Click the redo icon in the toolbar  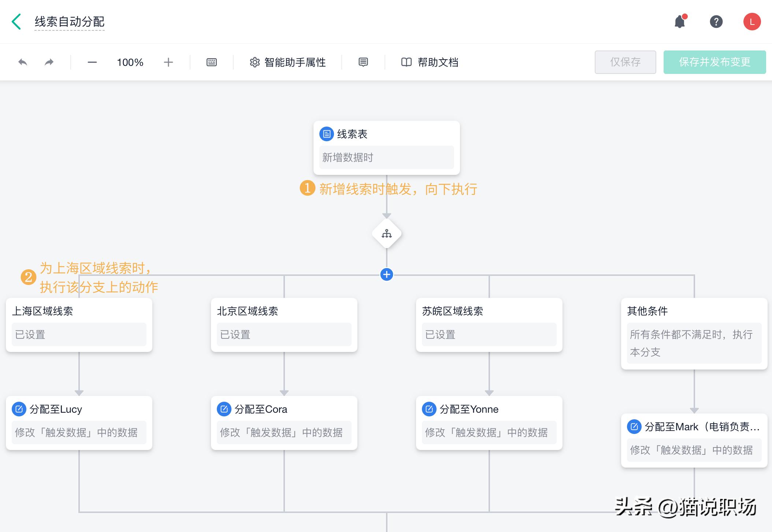pyautogui.click(x=49, y=62)
